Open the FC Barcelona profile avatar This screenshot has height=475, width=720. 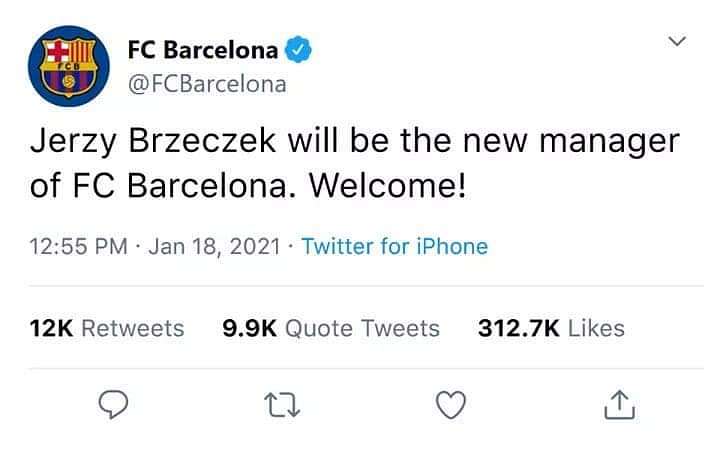point(69,66)
